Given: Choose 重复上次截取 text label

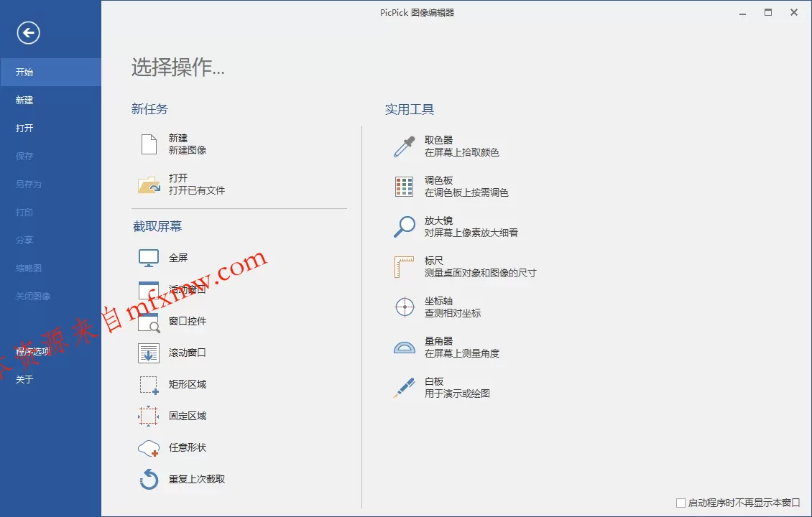Looking at the screenshot, I should pos(197,479).
